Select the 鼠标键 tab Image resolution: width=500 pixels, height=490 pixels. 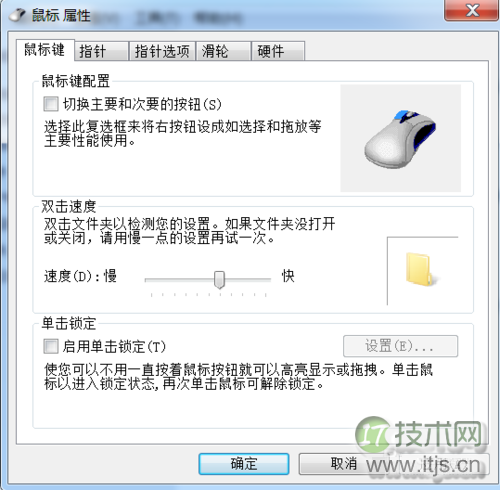coord(45,50)
